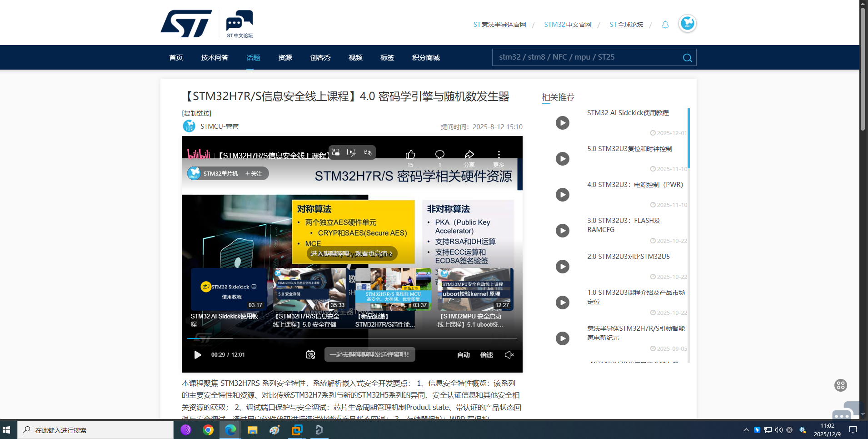Viewport: 868px width, 439px height.
Task: Click the related list blue scrollbar
Action: tap(688, 138)
